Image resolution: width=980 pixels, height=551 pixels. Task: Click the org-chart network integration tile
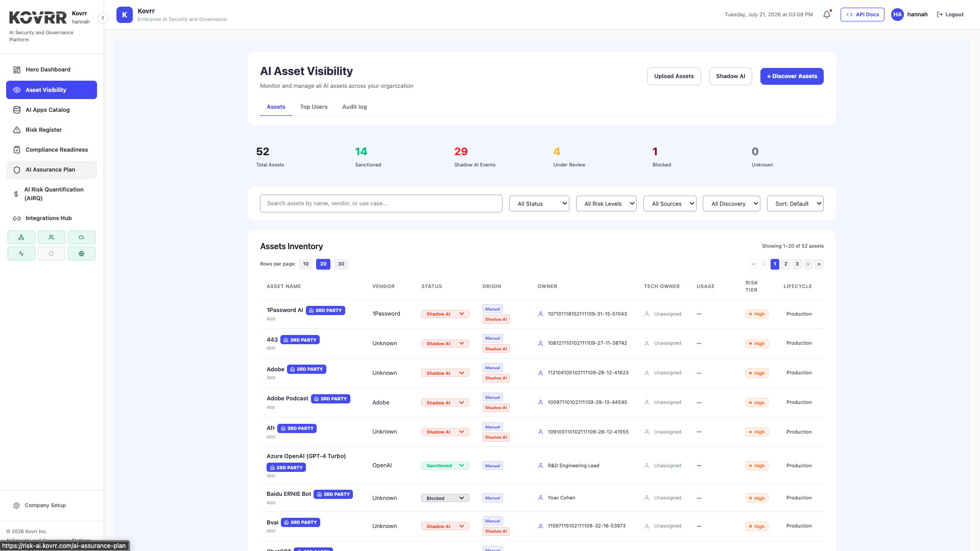(21, 237)
